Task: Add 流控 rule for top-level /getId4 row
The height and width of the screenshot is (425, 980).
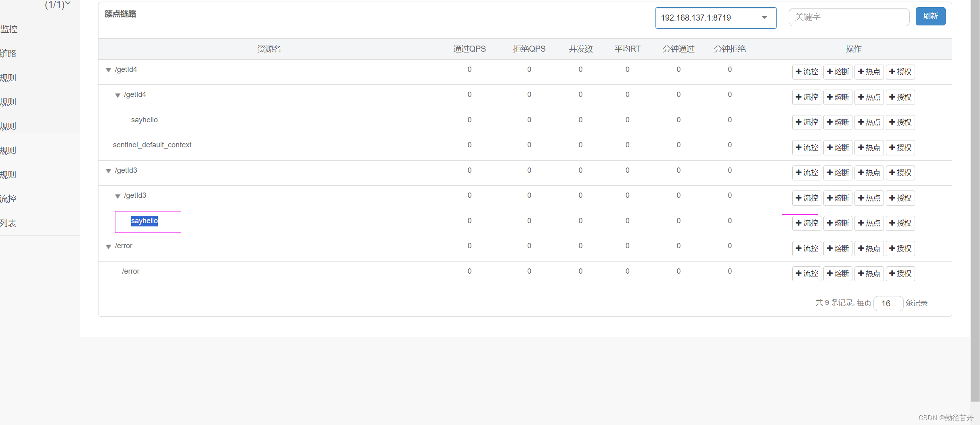Action: coord(806,72)
